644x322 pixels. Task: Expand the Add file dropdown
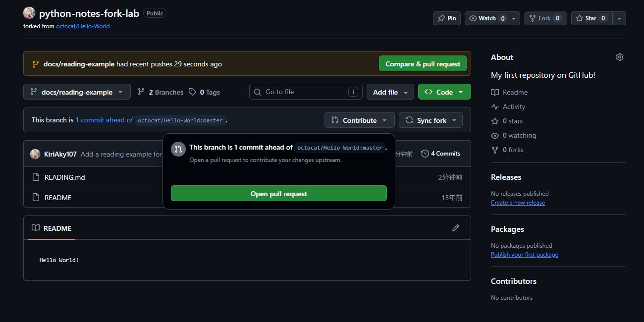pos(390,92)
